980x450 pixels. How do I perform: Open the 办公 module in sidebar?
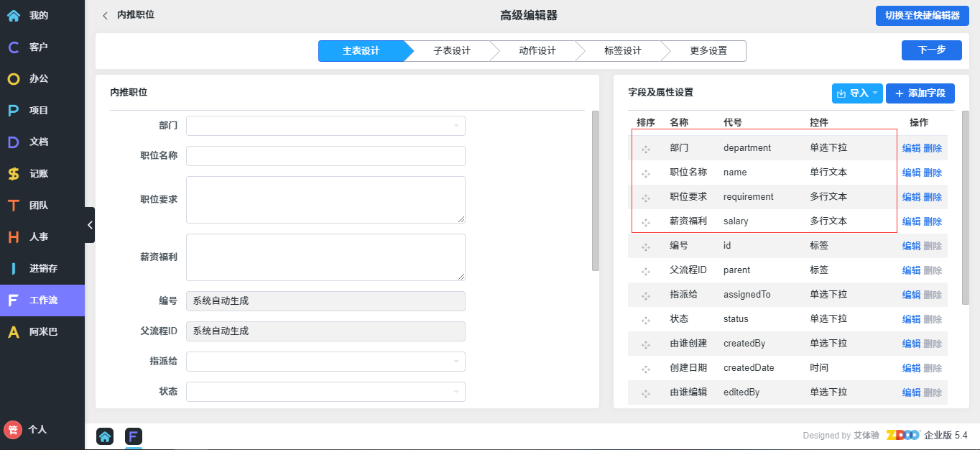(x=37, y=79)
